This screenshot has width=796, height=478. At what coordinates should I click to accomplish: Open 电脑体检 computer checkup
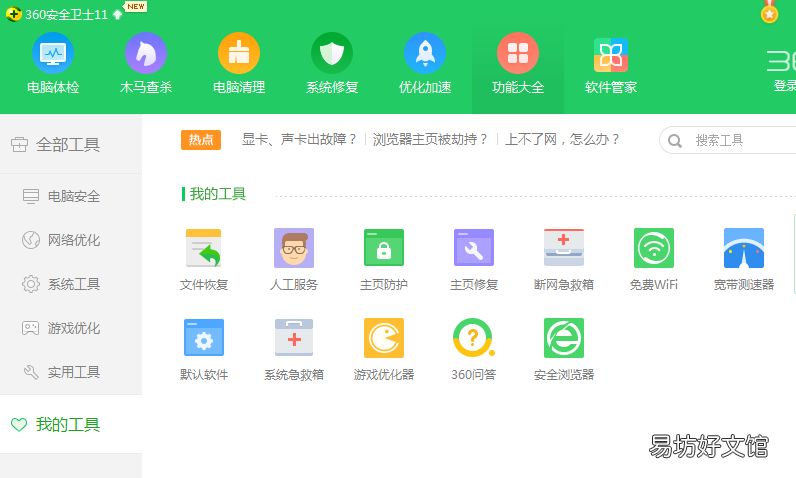click(53, 63)
